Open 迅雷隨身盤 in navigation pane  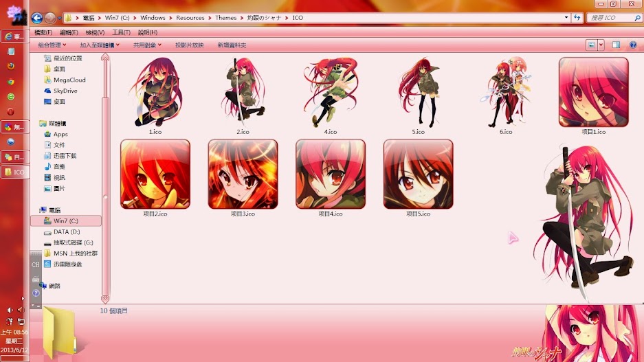click(x=63, y=264)
